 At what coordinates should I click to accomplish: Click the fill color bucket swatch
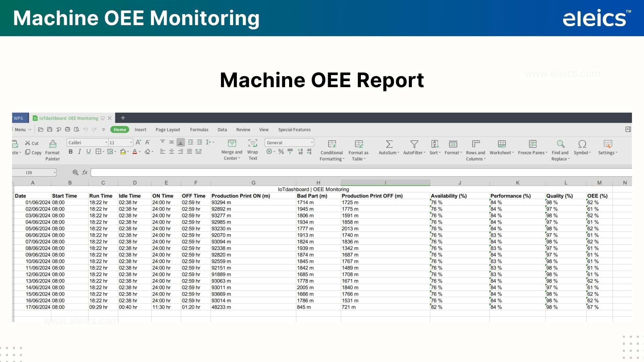(x=123, y=152)
